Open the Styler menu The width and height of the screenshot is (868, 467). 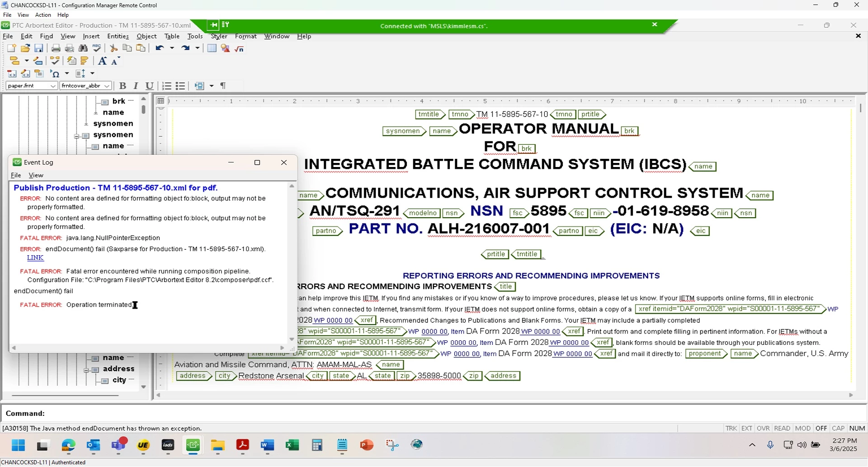tap(219, 37)
